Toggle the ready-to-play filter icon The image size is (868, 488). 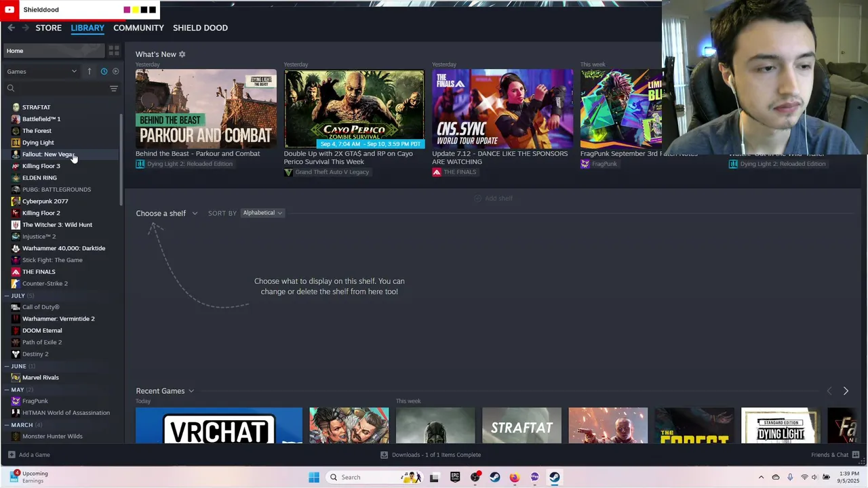115,71
